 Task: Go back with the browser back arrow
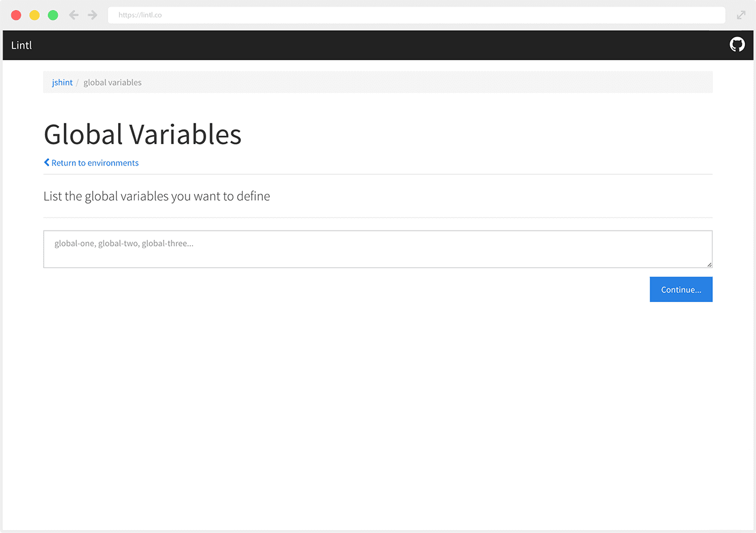tap(74, 15)
